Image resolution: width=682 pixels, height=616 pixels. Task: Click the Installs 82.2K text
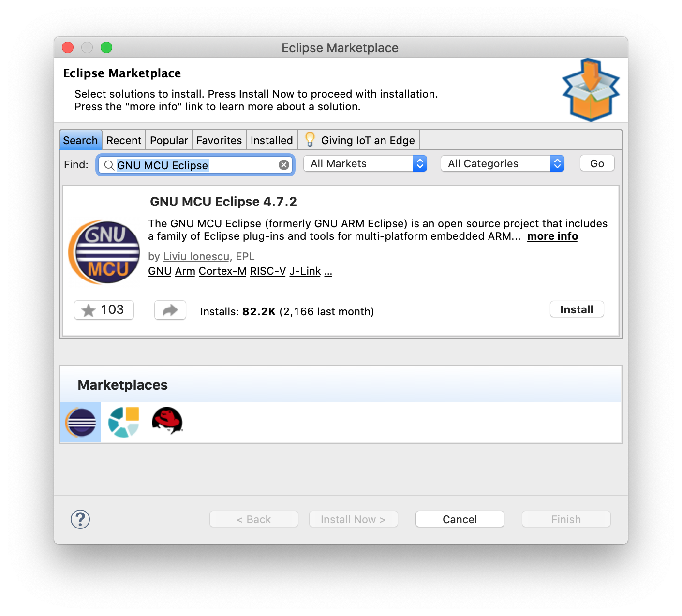pos(287,311)
